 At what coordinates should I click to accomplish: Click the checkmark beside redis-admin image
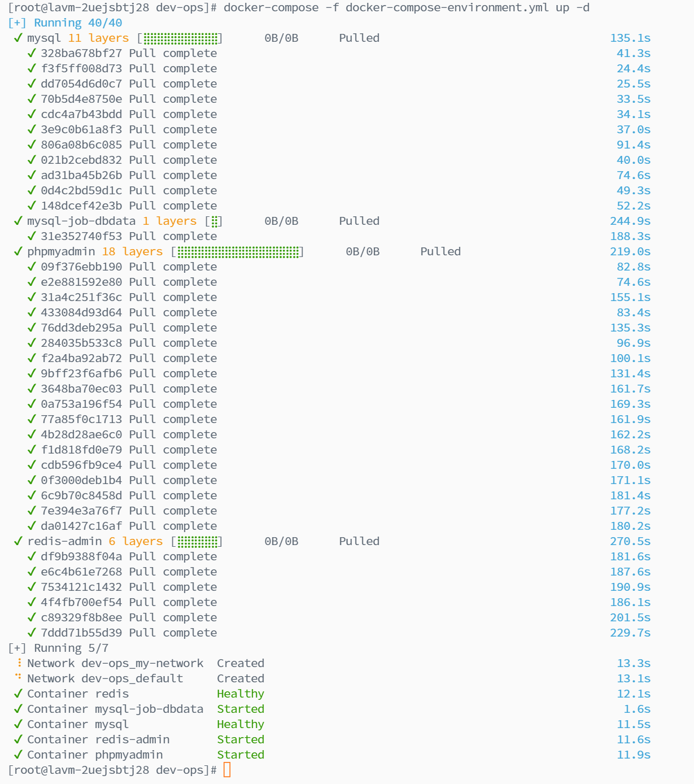click(x=18, y=542)
